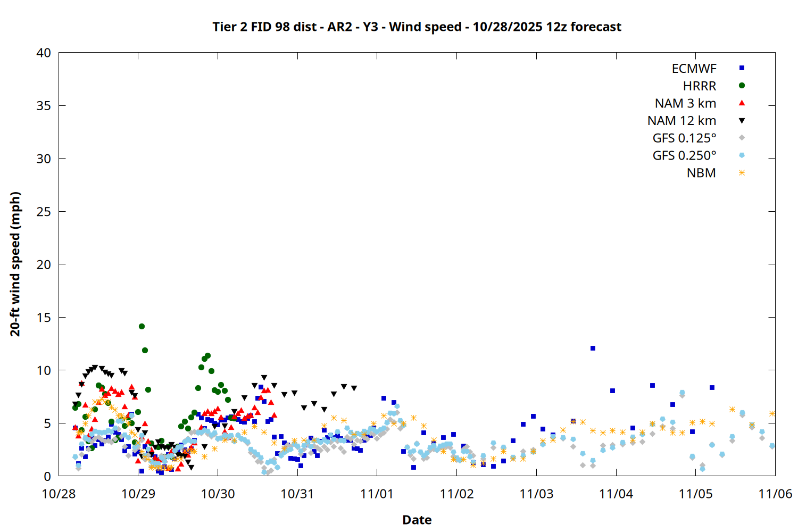Click the ECMWF legend label text
Image resolution: width=798 pixels, height=532 pixels.
(x=694, y=69)
